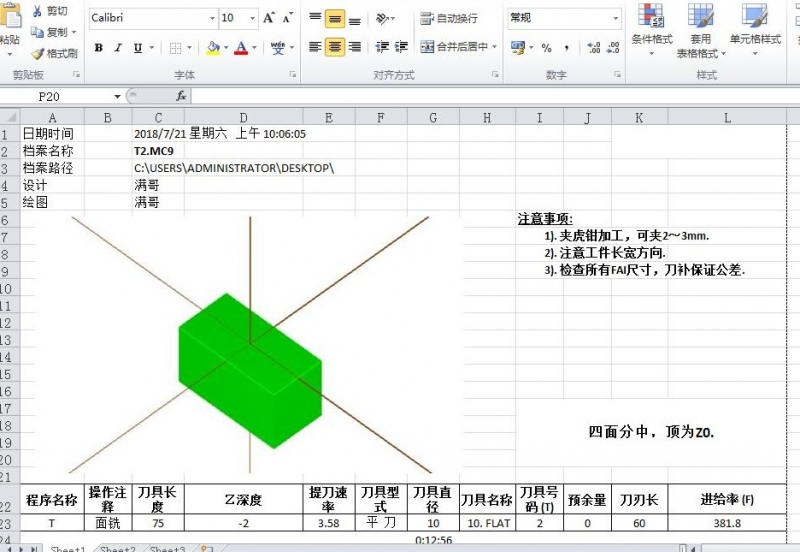Open the underline style dropdown arrow
This screenshot has width=800, height=552.
[152, 48]
